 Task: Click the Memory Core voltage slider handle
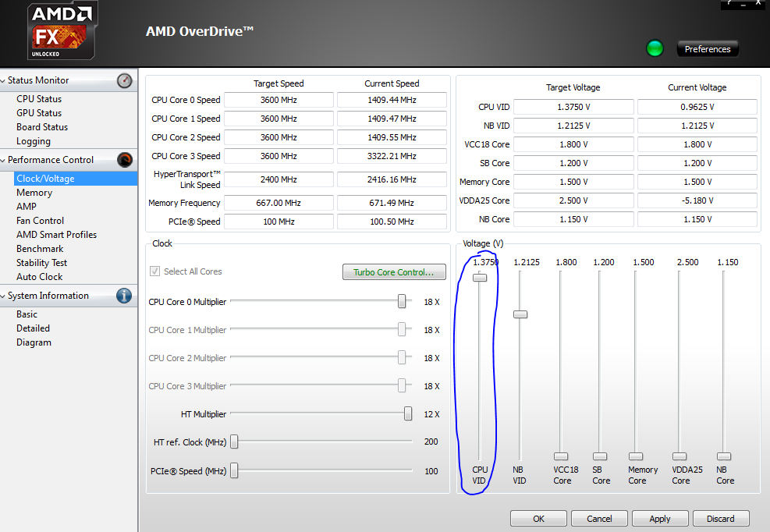tap(636, 456)
